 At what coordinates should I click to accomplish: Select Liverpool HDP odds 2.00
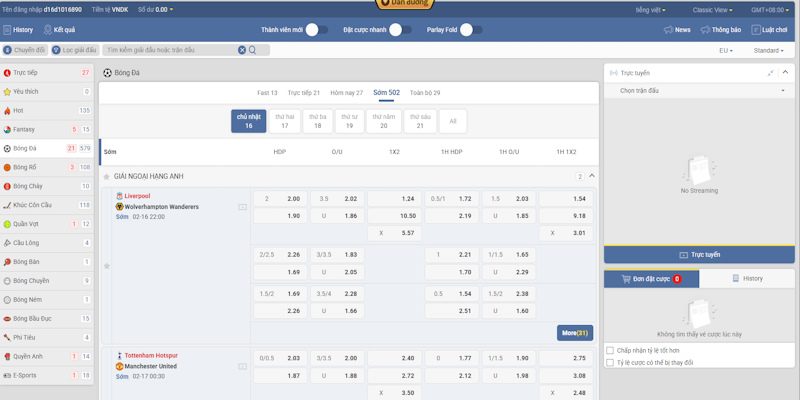click(x=281, y=199)
